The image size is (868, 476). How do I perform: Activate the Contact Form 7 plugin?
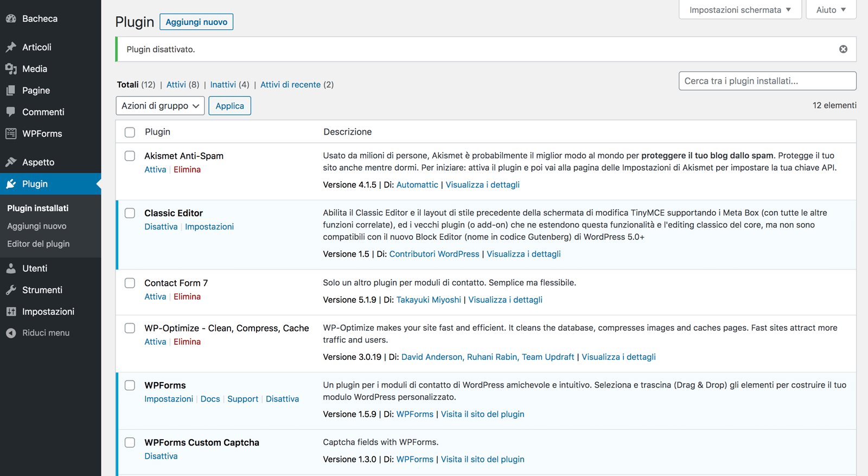pos(155,296)
